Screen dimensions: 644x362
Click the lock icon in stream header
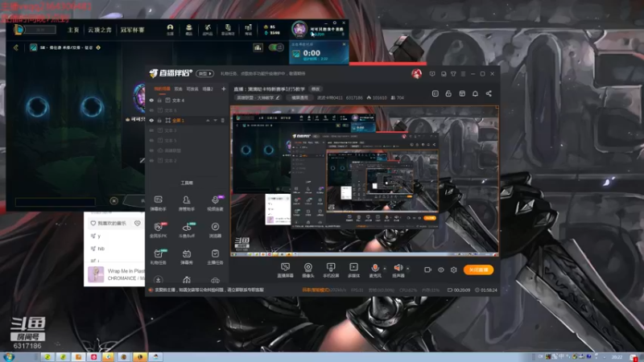click(x=448, y=93)
